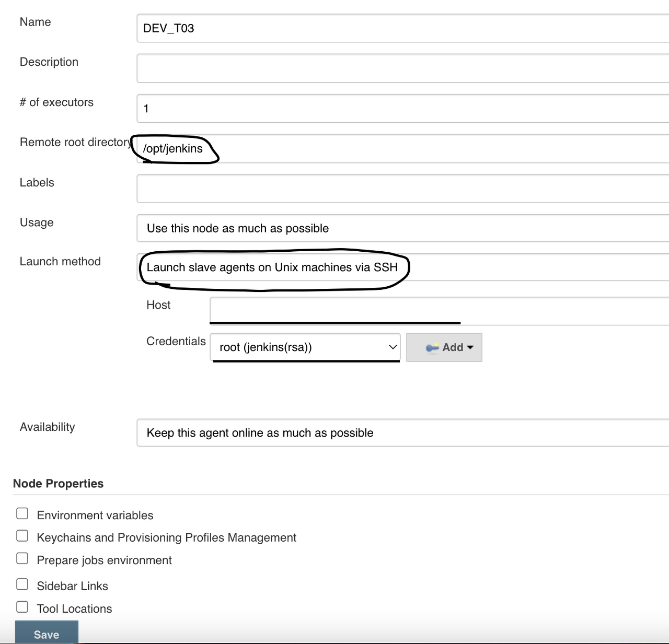
Task: Open the Availability dropdown
Action: coord(403,433)
